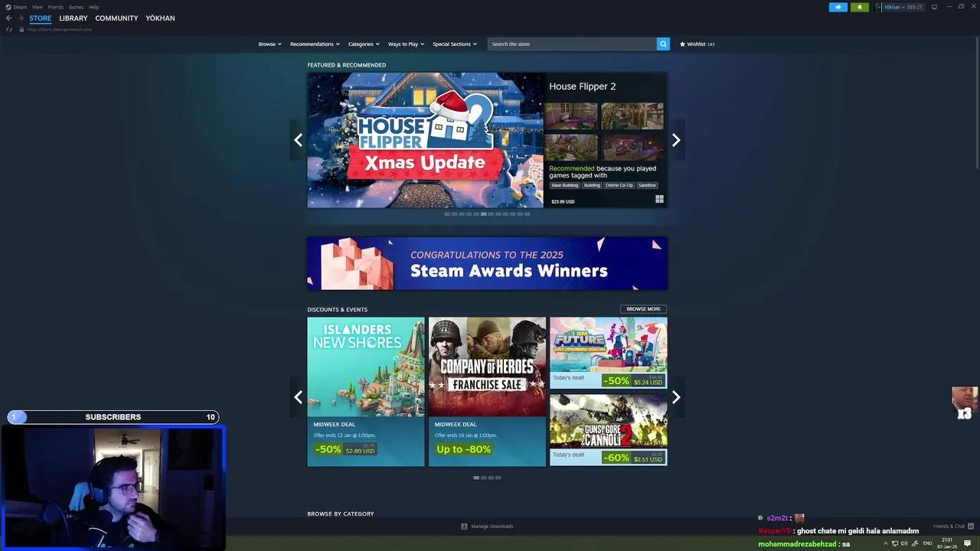Screen dimensions: 980x551
Task: Select the STORE tab
Action: [41, 18]
